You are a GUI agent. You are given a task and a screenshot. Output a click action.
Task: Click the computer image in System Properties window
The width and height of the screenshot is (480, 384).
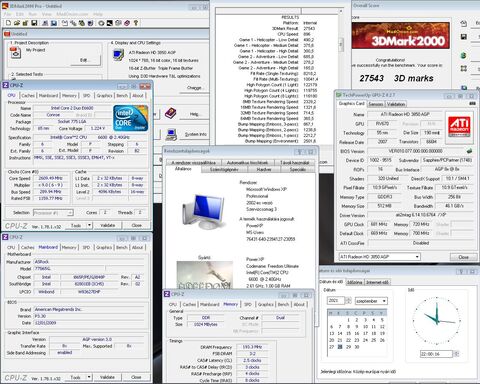(204, 211)
